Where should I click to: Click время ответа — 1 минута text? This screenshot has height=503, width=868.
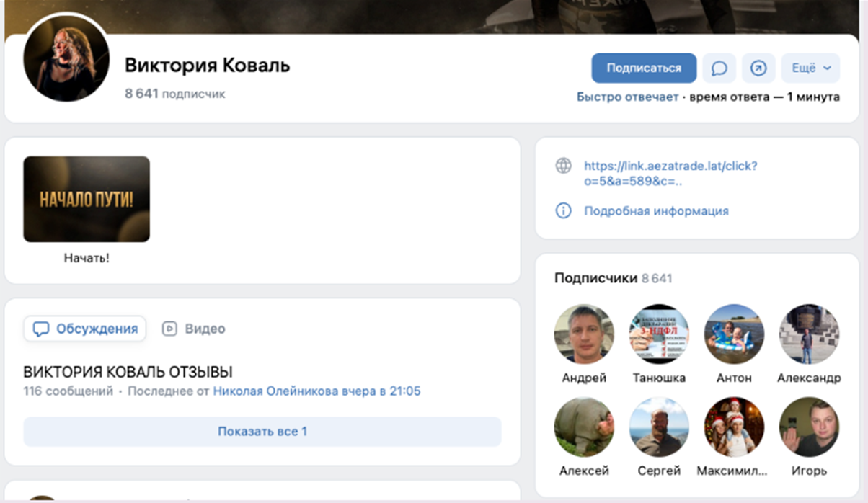tap(764, 97)
